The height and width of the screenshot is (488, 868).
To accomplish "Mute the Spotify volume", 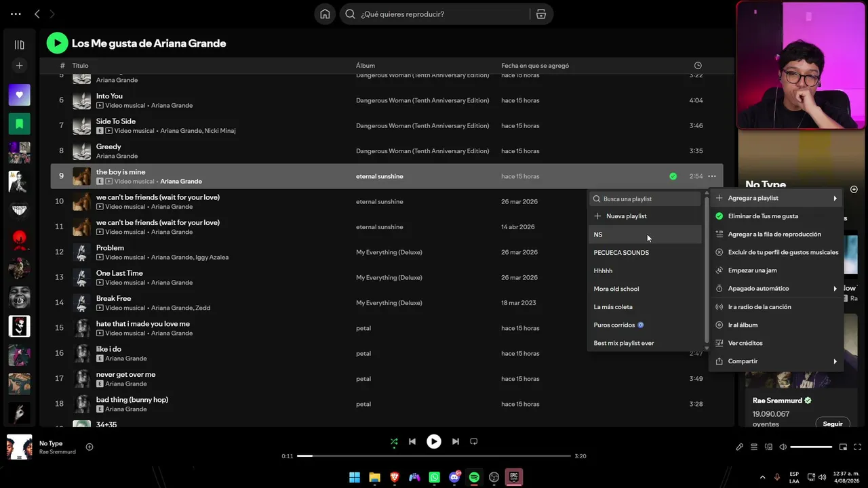I will click(783, 447).
